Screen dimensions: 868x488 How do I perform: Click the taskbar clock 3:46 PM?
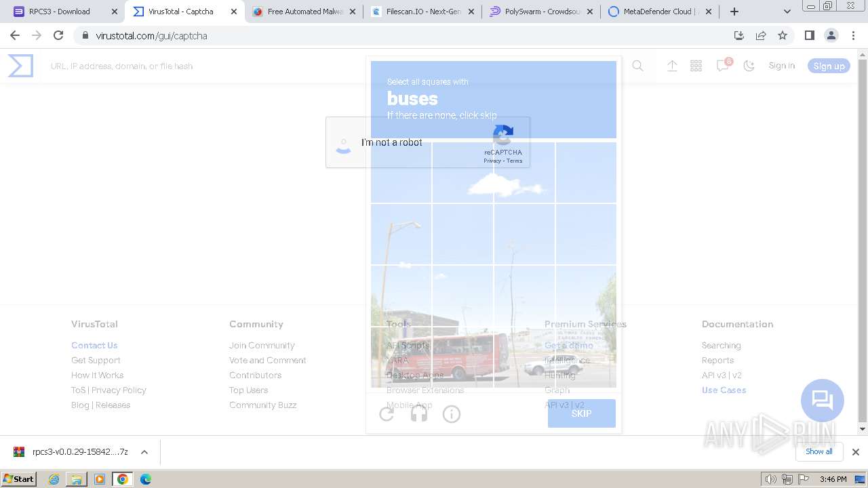(x=833, y=479)
